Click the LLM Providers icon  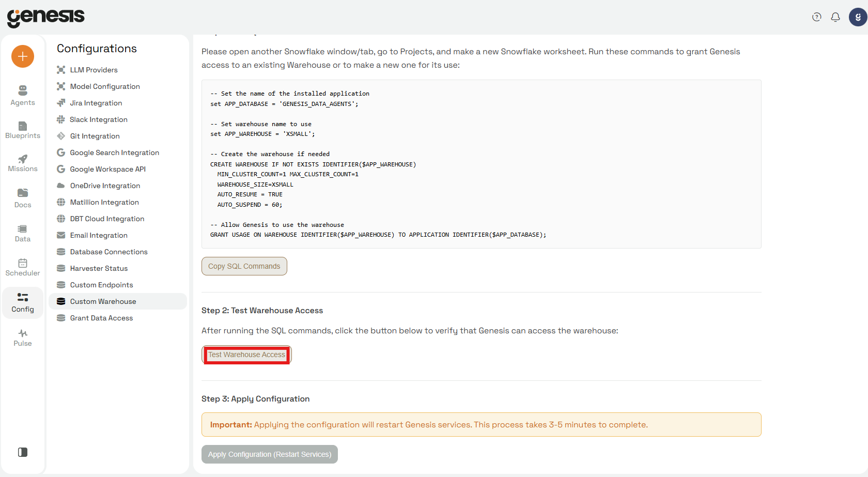pyautogui.click(x=61, y=70)
